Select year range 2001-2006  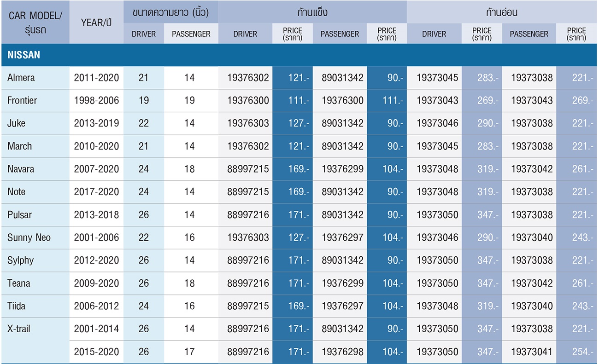click(x=96, y=237)
